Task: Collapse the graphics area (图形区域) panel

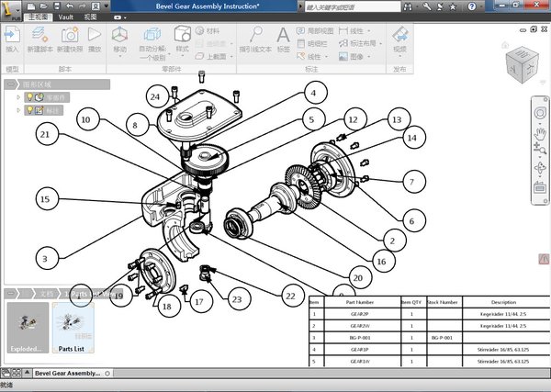Action: click(11, 84)
